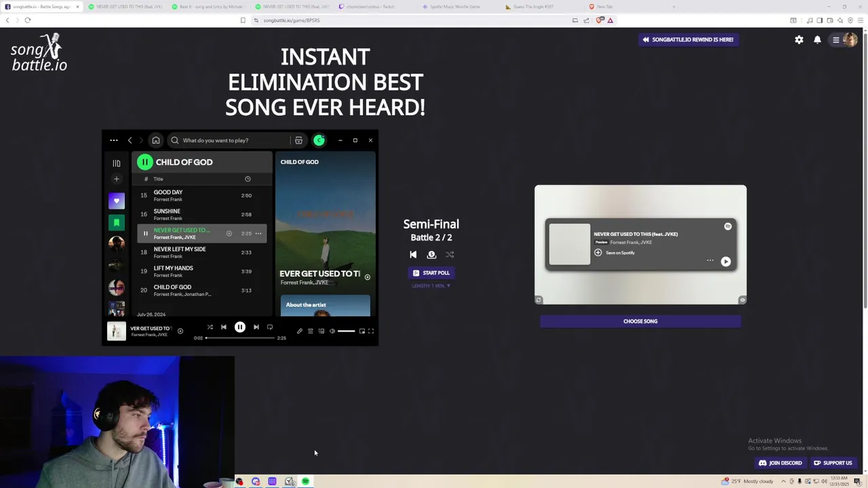Toggle shuffle in the Spotify player
The height and width of the screenshot is (488, 868).
210,327
